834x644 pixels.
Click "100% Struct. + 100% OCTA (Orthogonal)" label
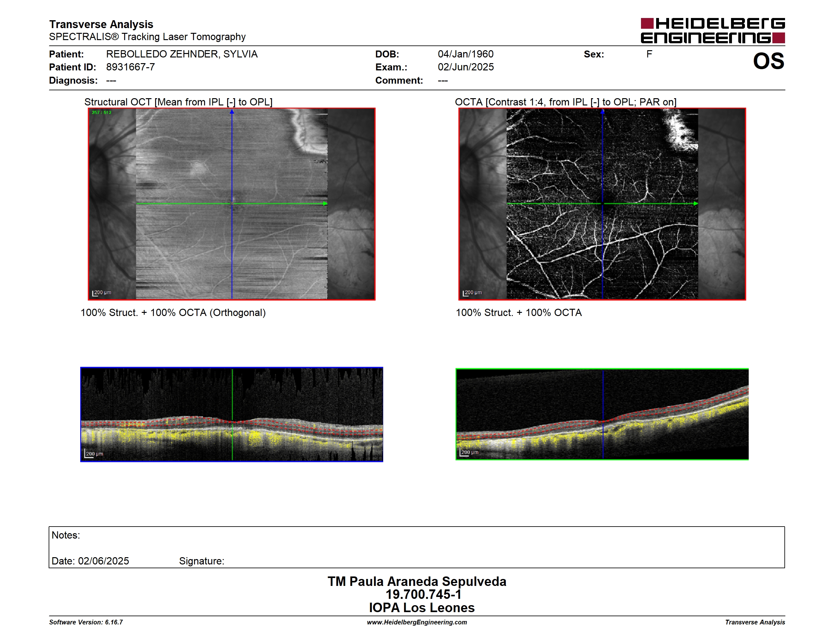pos(173,313)
